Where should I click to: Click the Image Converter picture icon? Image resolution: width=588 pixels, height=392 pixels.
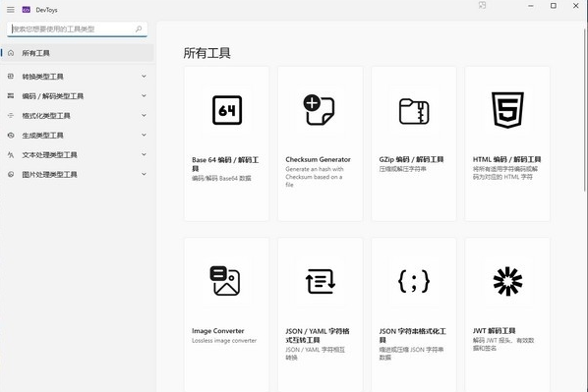(224, 281)
